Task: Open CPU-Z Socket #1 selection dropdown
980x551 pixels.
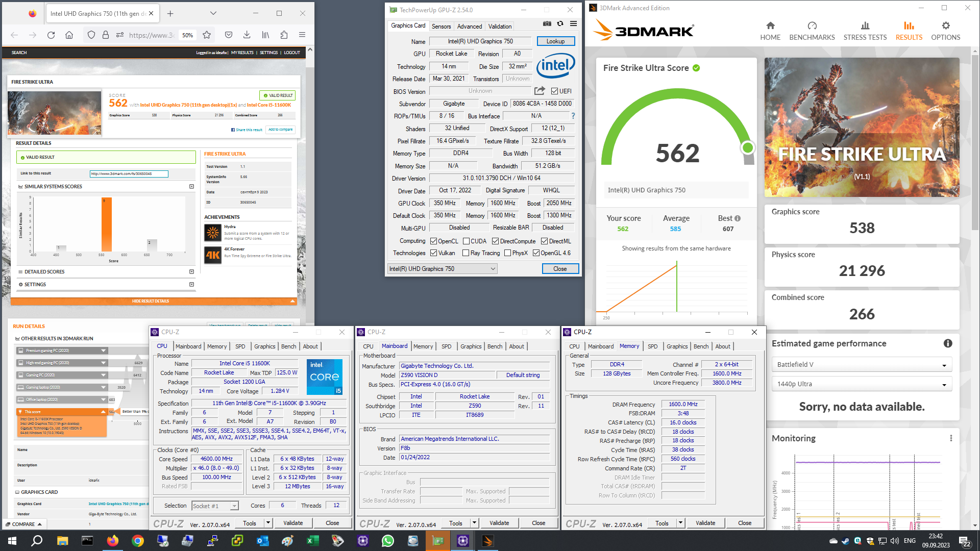Action: click(x=215, y=506)
